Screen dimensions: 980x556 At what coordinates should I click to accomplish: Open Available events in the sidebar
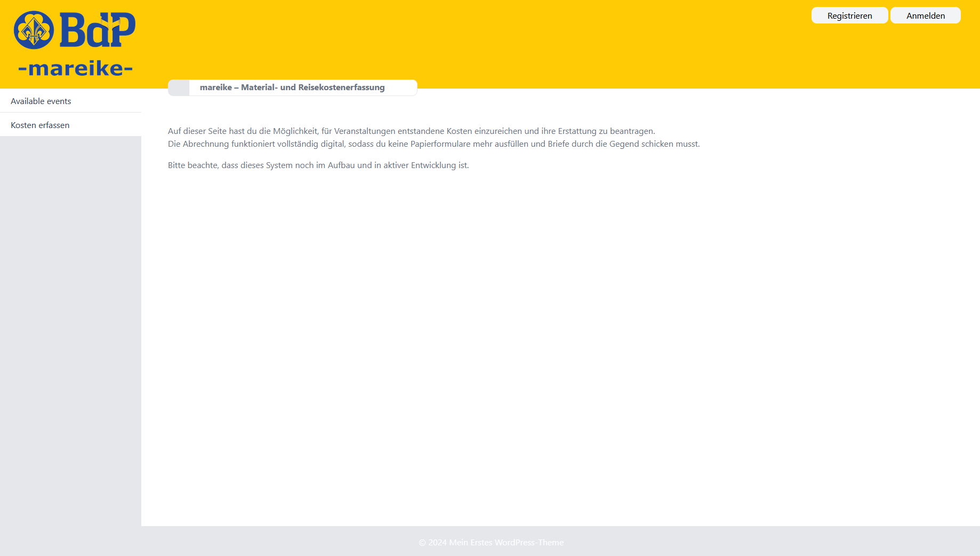tap(41, 101)
